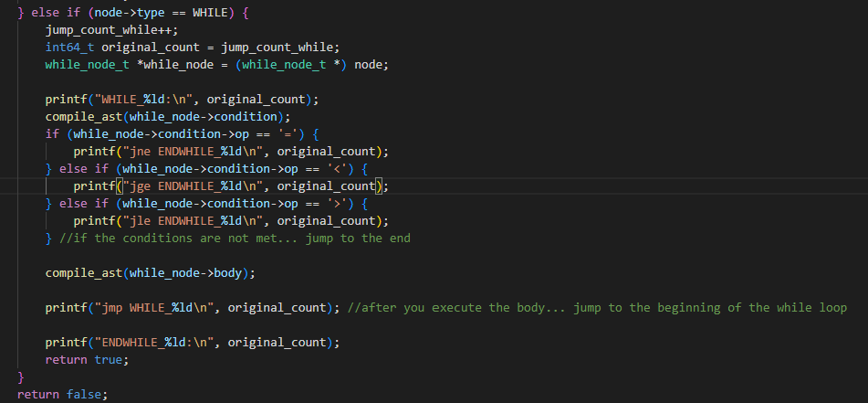Screen dimensions: 868x403
Task: Click the comment about conditions not met
Action: pos(235,239)
